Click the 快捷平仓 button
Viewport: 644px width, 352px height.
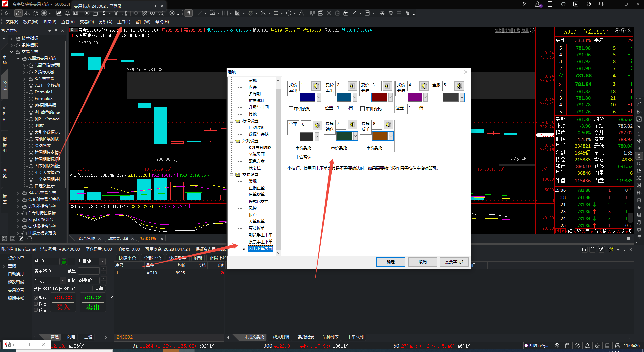[127, 258]
